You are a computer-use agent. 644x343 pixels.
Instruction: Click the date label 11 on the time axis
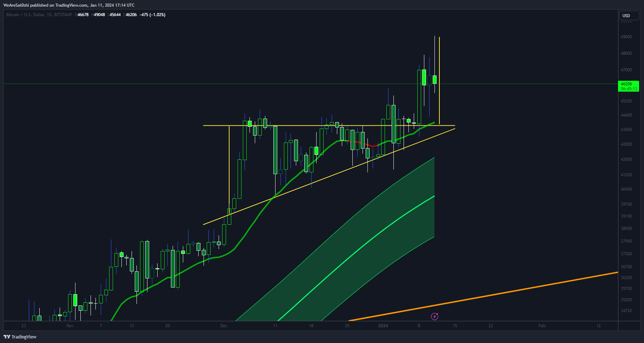(x=275, y=326)
